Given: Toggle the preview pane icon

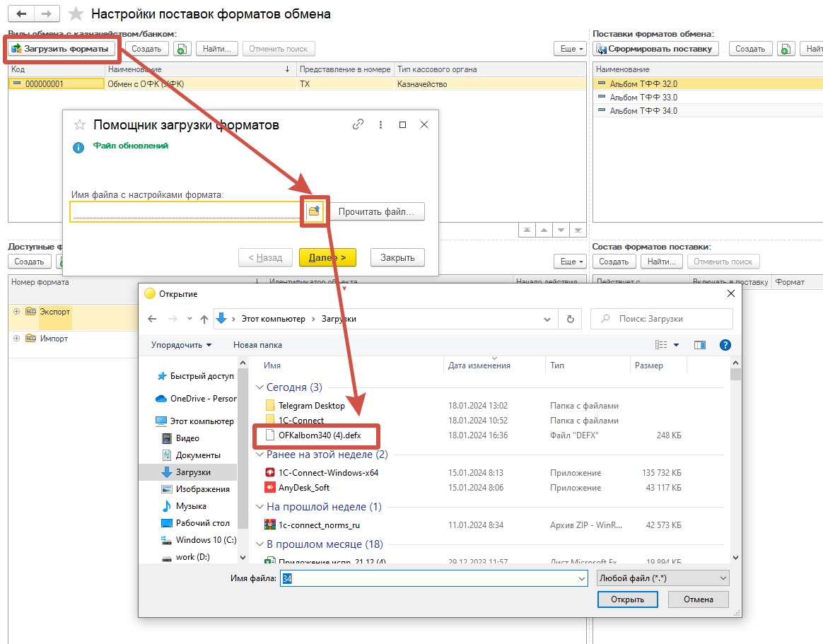Looking at the screenshot, I should click(x=700, y=345).
